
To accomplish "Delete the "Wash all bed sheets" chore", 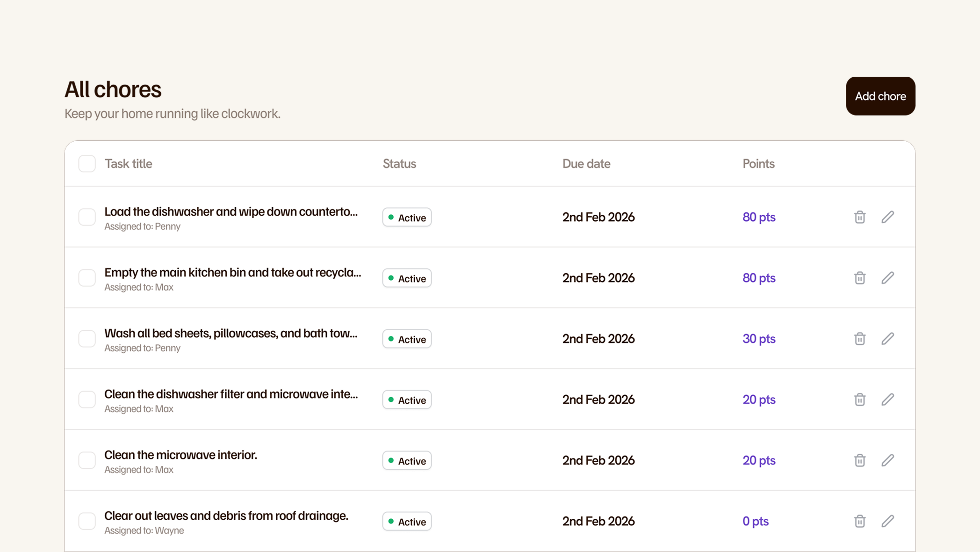I will pos(859,338).
